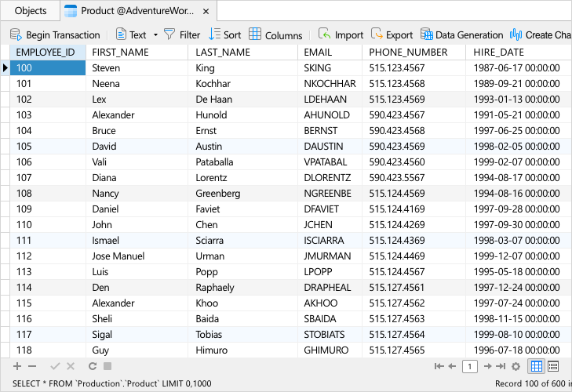Select the first name cell 'Nancy'
Image resolution: width=572 pixels, height=392 pixels.
point(137,194)
